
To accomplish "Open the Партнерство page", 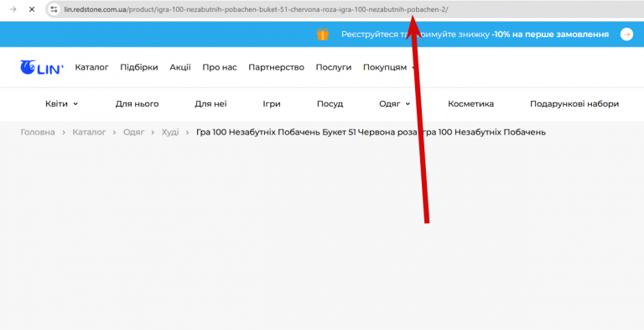I will [x=276, y=67].
